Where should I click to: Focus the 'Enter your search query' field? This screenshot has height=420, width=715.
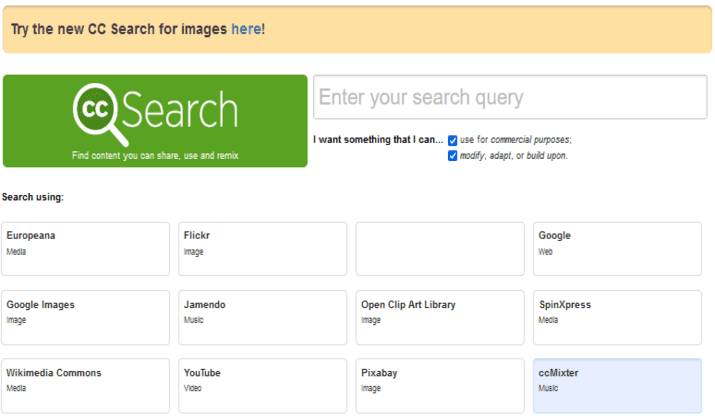(x=510, y=97)
